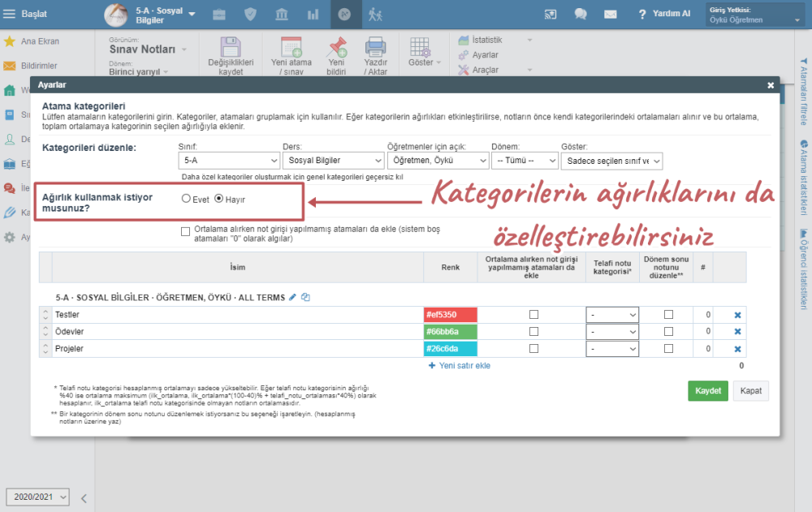
Task: Select Evet radio for weight usage
Action: 186,199
